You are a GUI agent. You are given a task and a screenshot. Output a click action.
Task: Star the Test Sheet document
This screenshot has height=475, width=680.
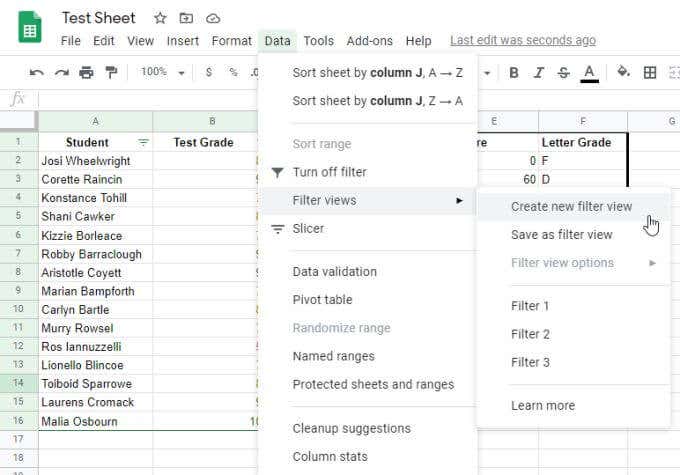[160, 18]
